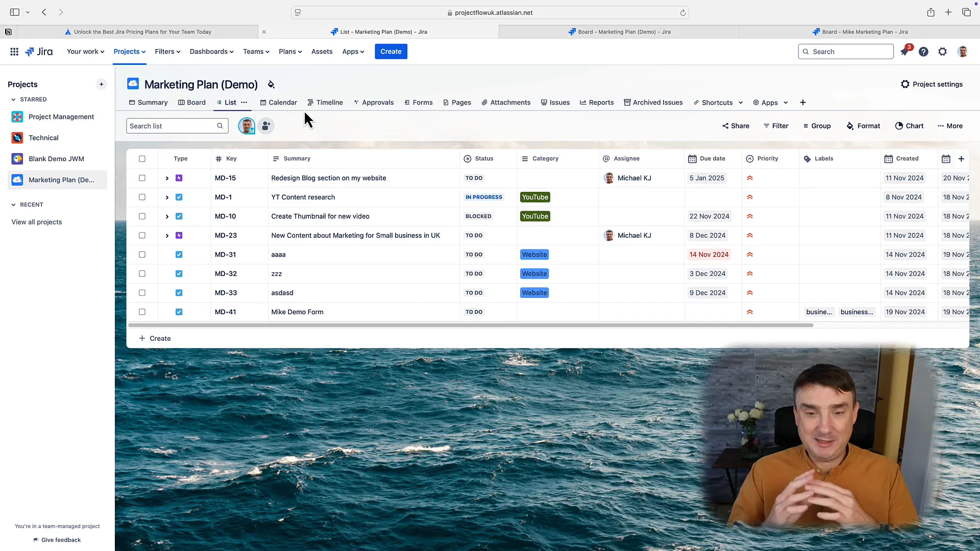This screenshot has height=551, width=980.
Task: Toggle the select all rows checkbox
Action: coord(142,159)
